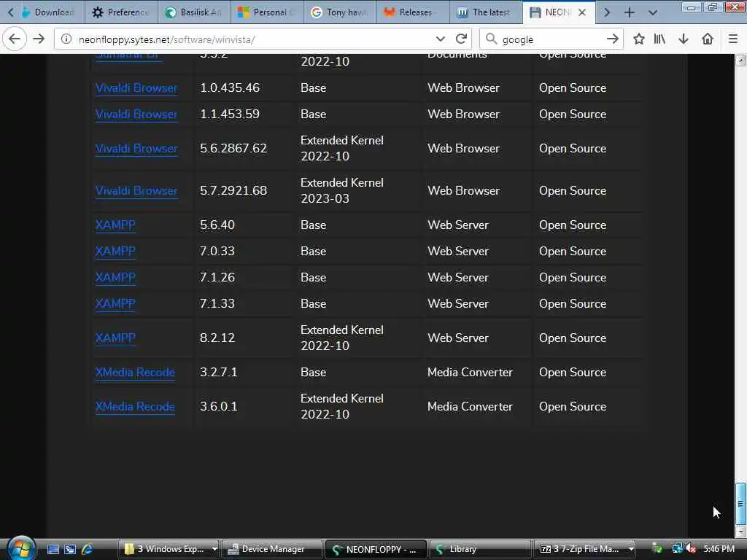Expand the list all tabs chevron
This screenshot has height=560, width=747.
click(653, 12)
